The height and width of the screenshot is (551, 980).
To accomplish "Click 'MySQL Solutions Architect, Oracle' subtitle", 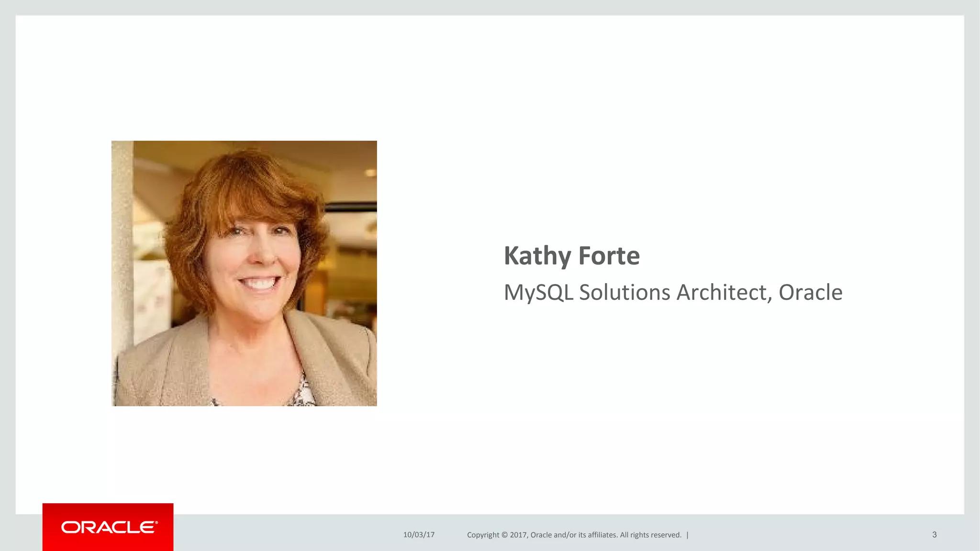I will [673, 292].
